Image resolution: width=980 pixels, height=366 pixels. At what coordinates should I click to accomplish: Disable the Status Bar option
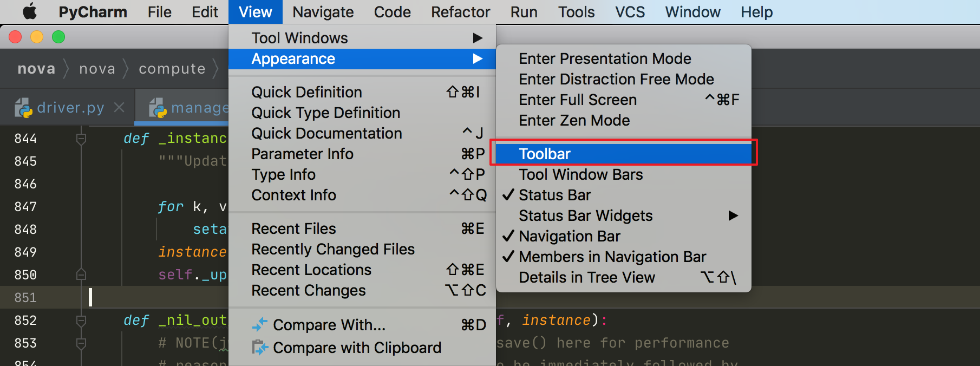tap(554, 195)
